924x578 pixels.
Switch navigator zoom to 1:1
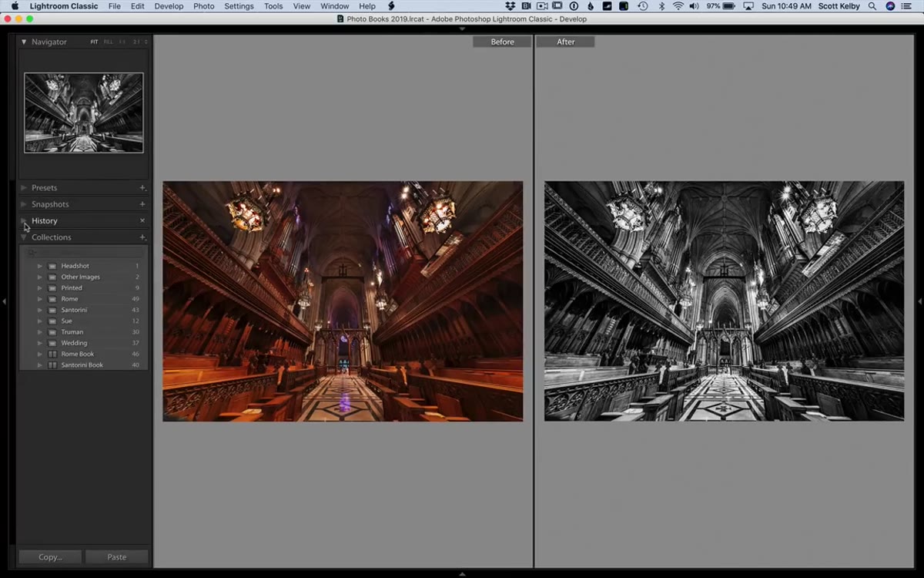click(122, 42)
